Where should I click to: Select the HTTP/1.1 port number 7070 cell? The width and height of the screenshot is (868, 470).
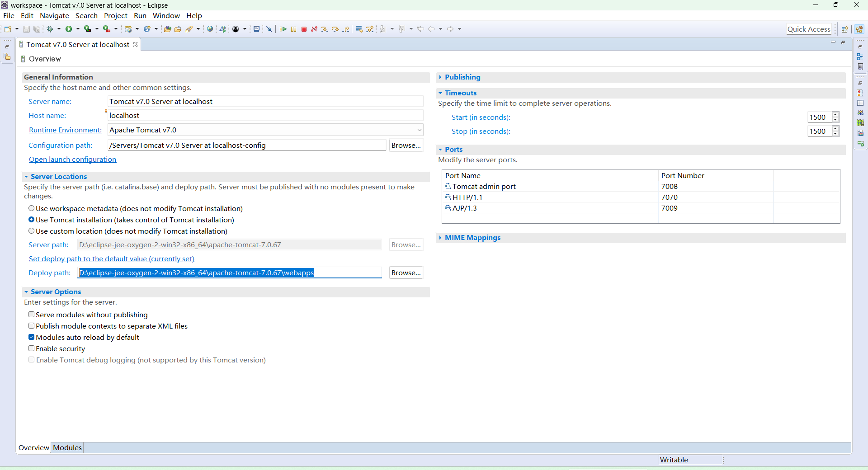coord(716,197)
